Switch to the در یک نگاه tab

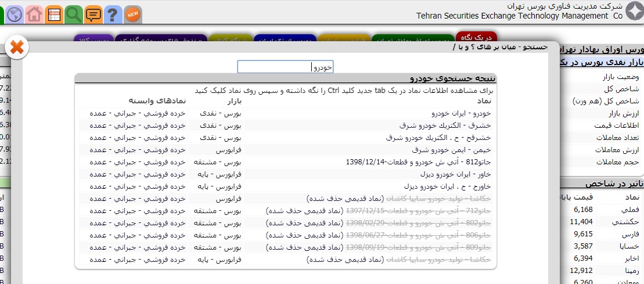[476, 37]
